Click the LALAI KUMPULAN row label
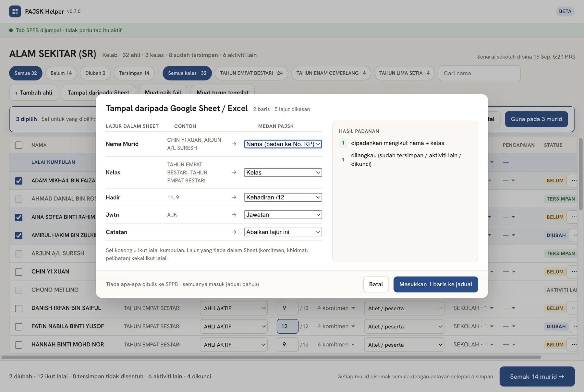Viewport: 584px width, 392px height. point(53,162)
